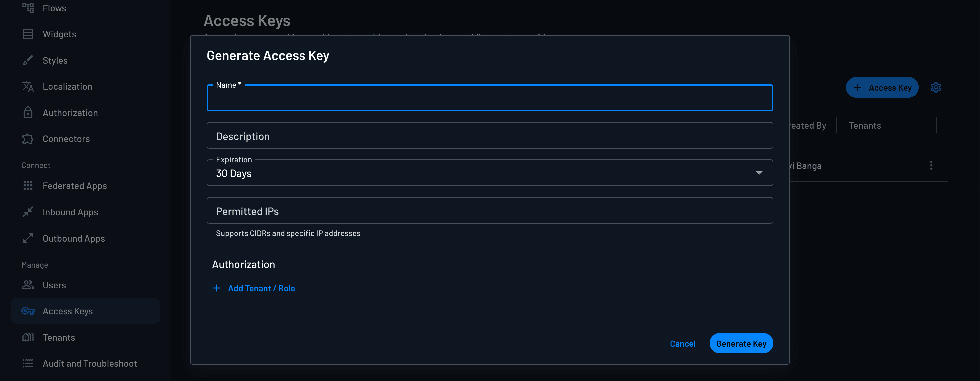980x381 pixels.
Task: Open the settings gear near Access Key button
Action: point(936,87)
